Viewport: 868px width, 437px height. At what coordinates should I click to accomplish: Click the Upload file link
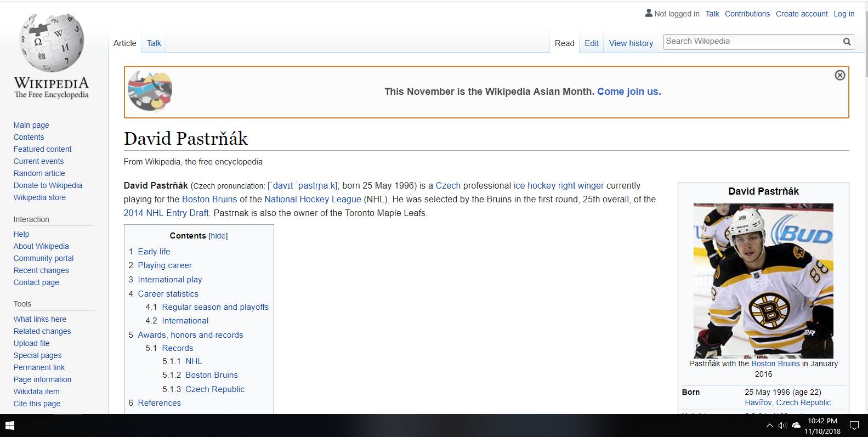31,343
